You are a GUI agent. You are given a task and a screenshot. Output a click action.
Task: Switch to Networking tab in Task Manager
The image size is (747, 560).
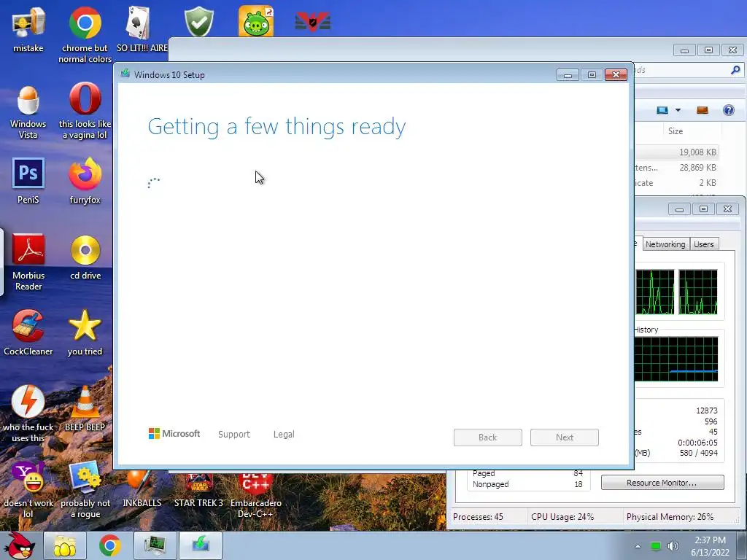tap(665, 244)
